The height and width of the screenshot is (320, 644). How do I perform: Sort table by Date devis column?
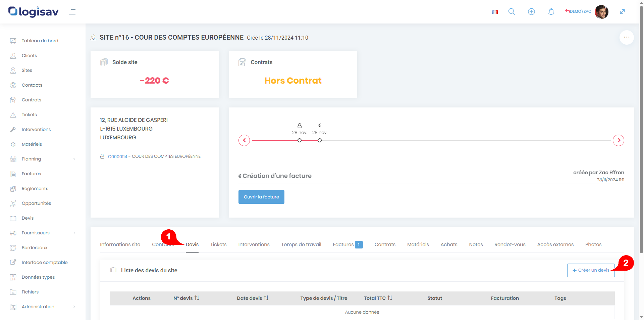click(253, 298)
